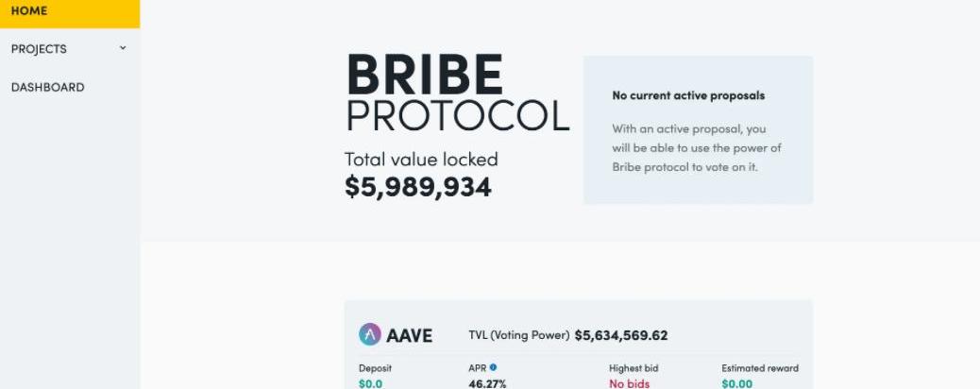Screen dimensions: 980x389
Task: Expand the PROJECTS chevron arrow
Action: click(x=123, y=48)
